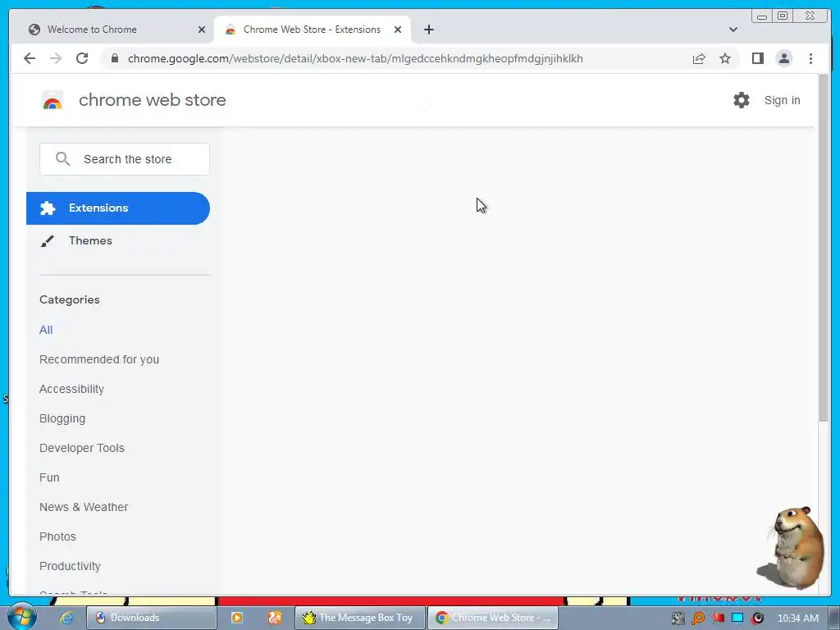Viewport: 840px width, 630px height.
Task: Select Extensions in the sidebar
Action: pyautogui.click(x=118, y=208)
